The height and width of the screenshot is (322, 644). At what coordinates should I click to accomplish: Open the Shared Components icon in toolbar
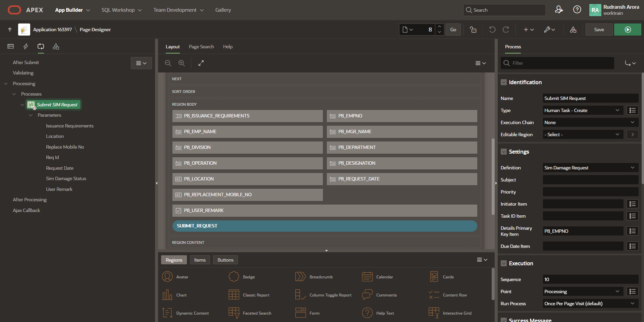pyautogui.click(x=573, y=30)
